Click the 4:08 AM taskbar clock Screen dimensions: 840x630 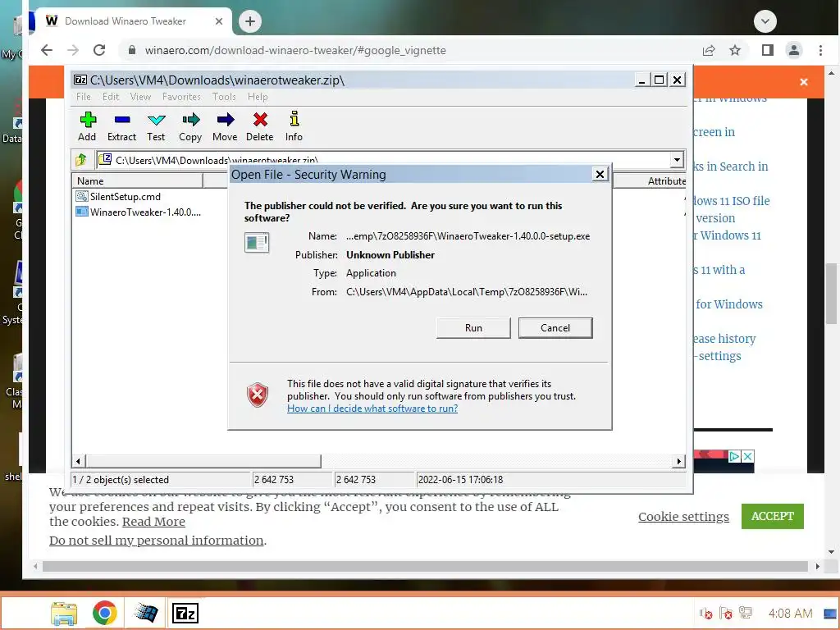pos(790,613)
